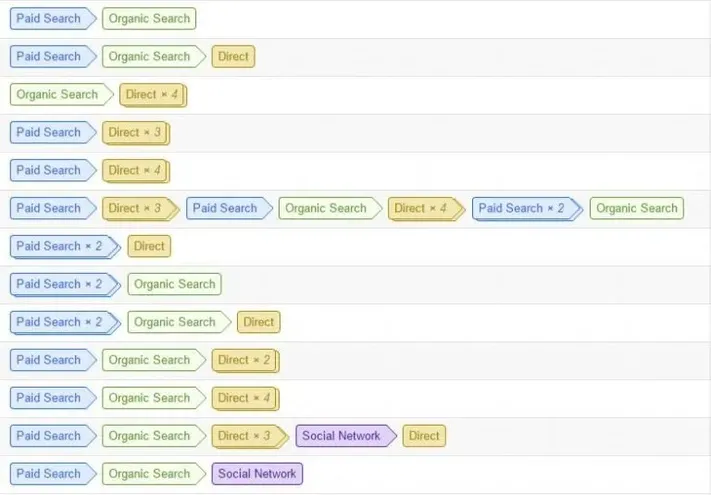Click Social Network chip followed by Direct

pyautogui.click(x=346, y=436)
